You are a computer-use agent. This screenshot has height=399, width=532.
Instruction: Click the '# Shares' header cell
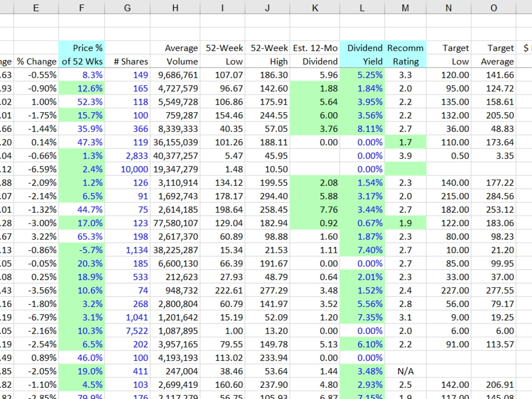tap(128, 61)
